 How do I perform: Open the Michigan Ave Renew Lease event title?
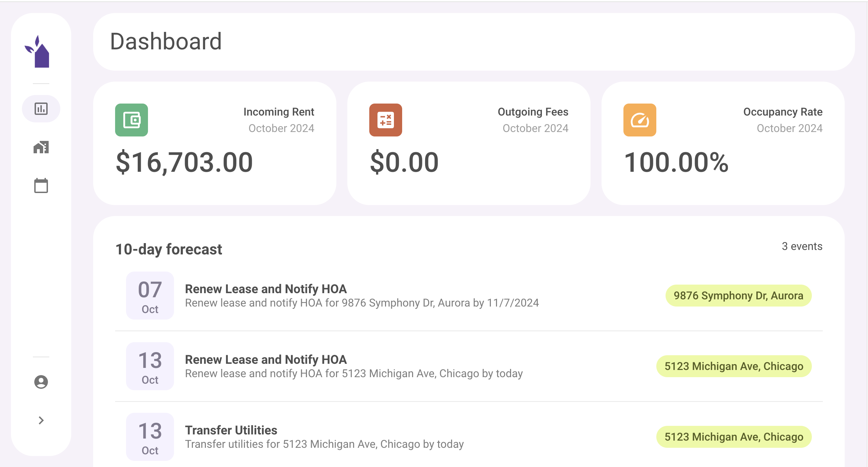tap(266, 360)
